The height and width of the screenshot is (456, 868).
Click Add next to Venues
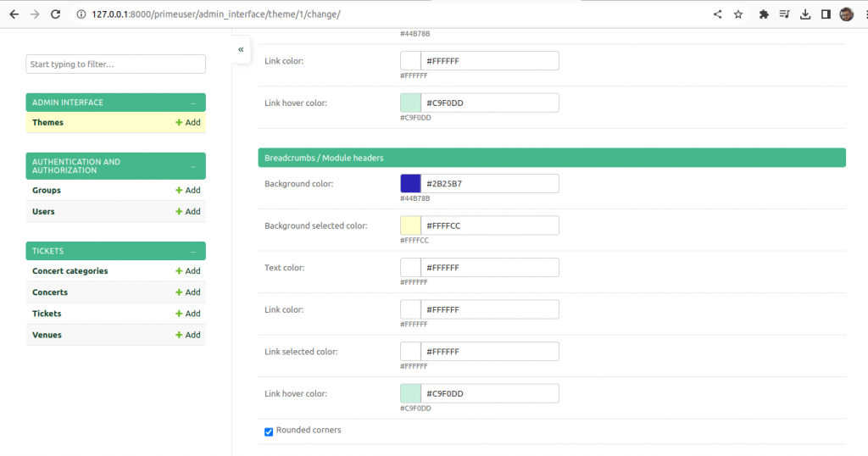(x=187, y=335)
